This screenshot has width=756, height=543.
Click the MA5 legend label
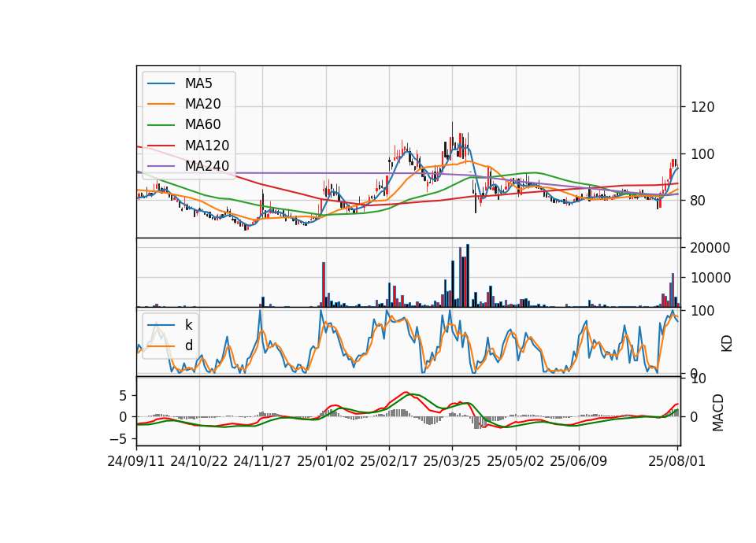(198, 83)
